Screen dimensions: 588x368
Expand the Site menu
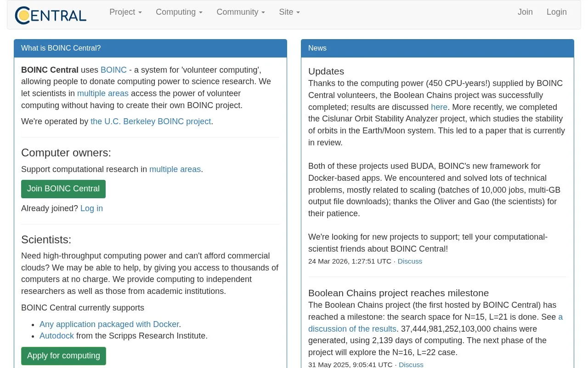tap(289, 12)
